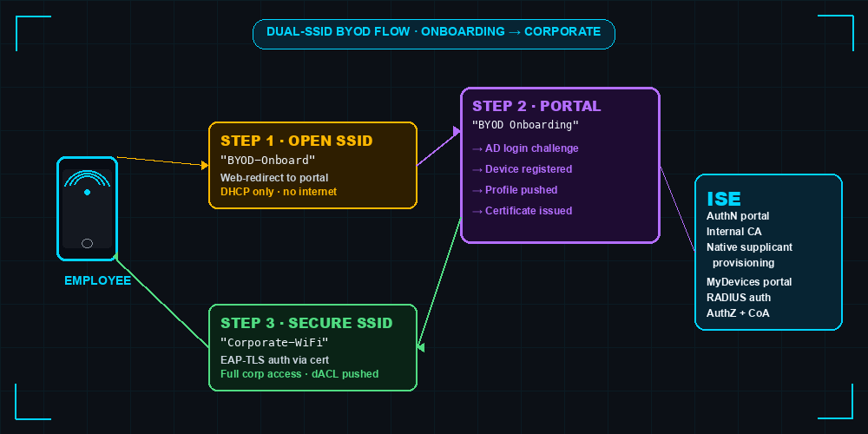Viewport: 868px width, 434px height.
Task: Click the "BYOD-Onboard" SSID name
Action: tap(268, 160)
